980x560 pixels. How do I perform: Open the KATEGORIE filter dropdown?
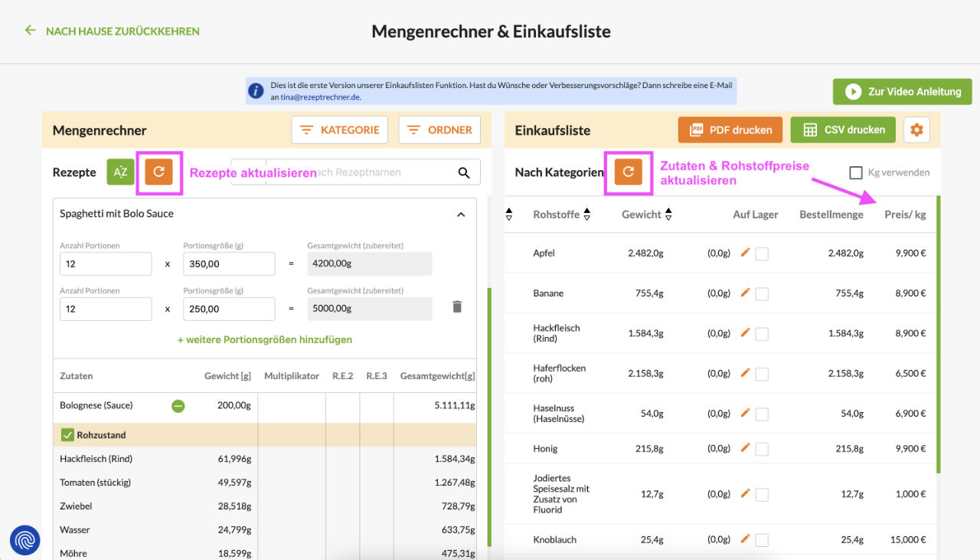[340, 129]
